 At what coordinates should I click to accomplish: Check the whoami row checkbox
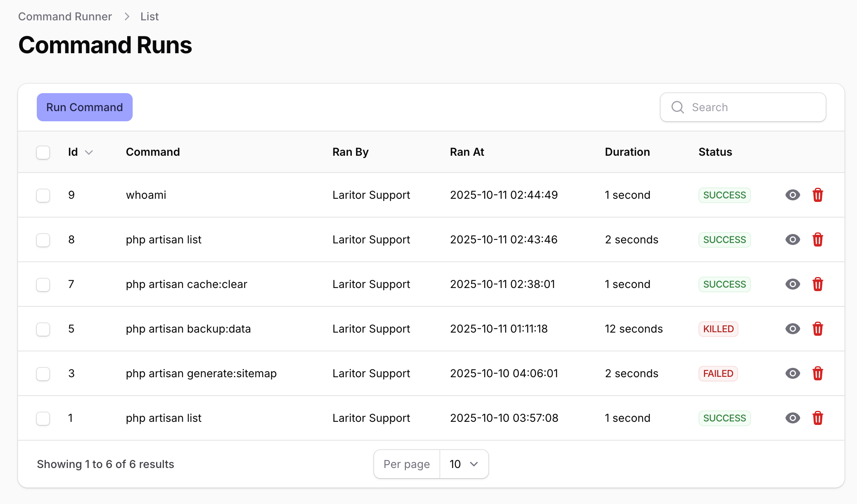[43, 195]
